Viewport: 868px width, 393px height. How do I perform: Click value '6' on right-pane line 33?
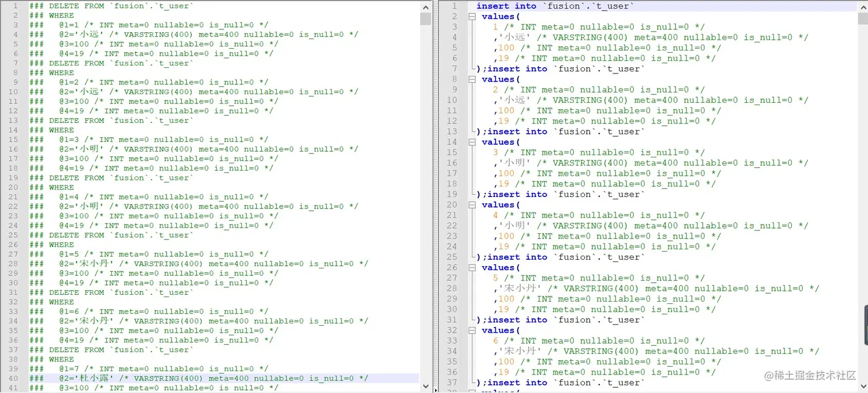click(x=495, y=341)
